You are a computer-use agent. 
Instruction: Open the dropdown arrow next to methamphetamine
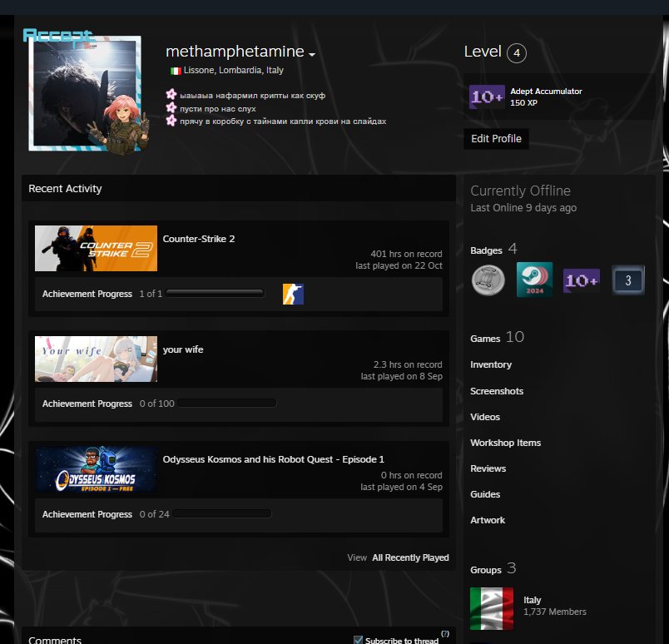pos(311,52)
